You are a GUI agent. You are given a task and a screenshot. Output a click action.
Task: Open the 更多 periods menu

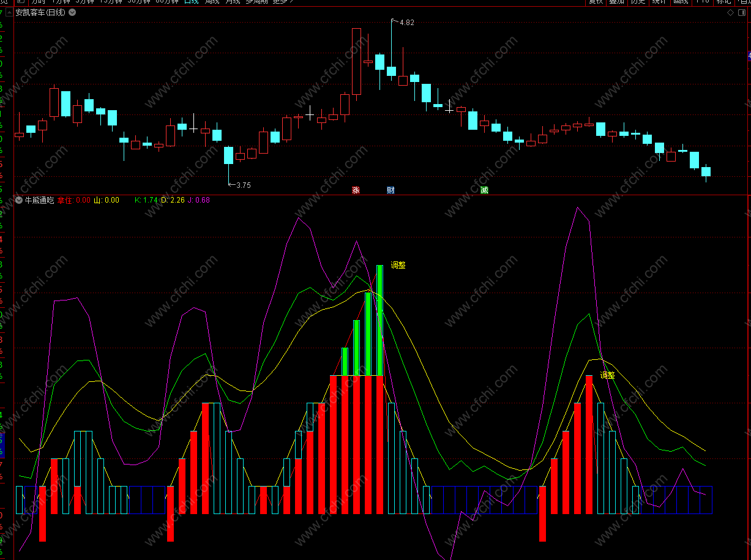tap(282, 2)
